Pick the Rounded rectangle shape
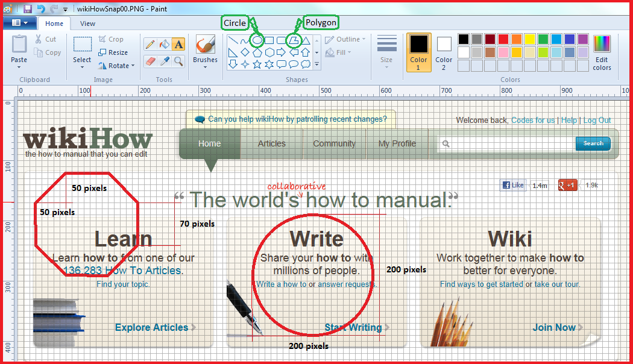 [281, 40]
